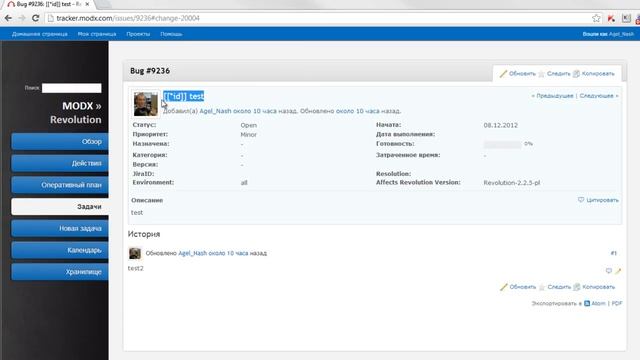This screenshot has width=640, height=360.
Task: Click the bottom Следить link
Action: coord(559,287)
